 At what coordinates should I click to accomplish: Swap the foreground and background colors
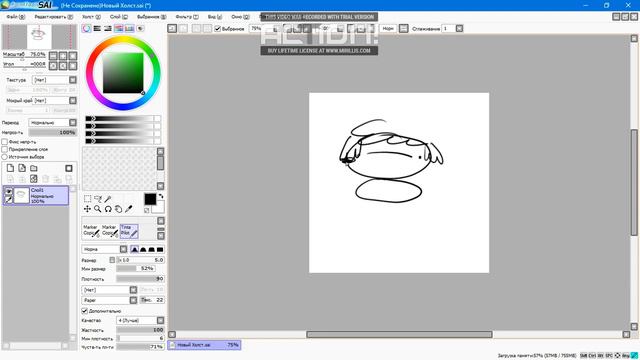click(x=161, y=196)
